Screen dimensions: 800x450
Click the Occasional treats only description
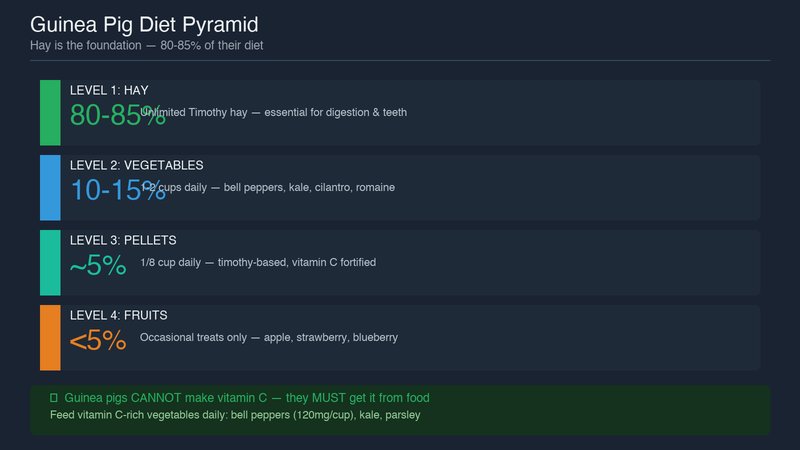(269, 337)
